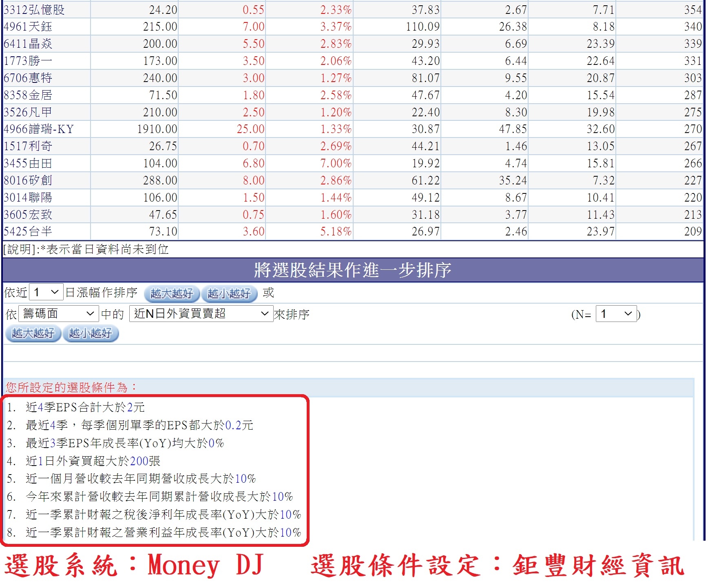
Task: Open stock link 8358金居
Action: 28,95
